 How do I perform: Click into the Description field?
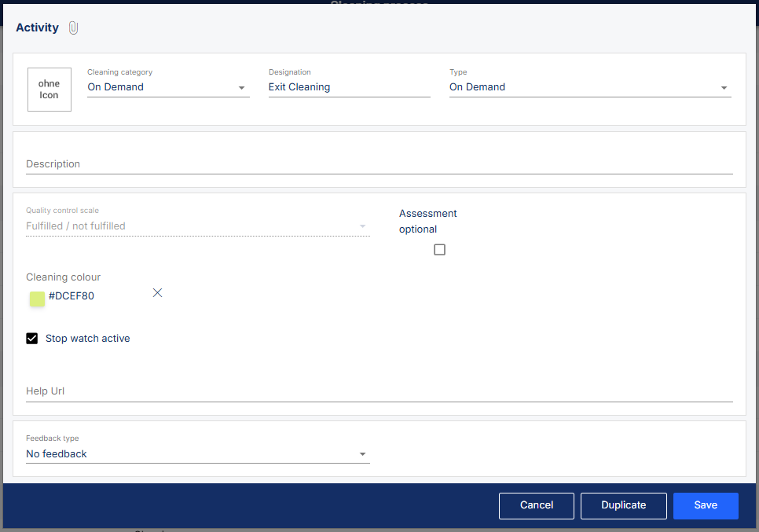coord(379,164)
